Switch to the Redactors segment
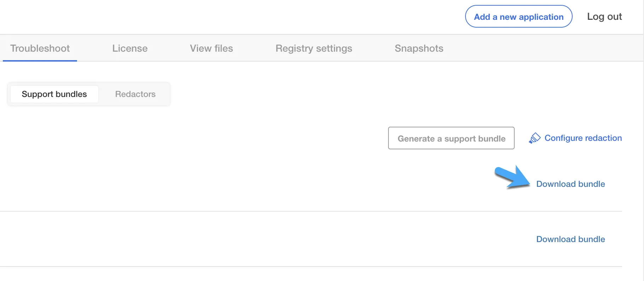The width and height of the screenshot is (644, 281). point(135,94)
